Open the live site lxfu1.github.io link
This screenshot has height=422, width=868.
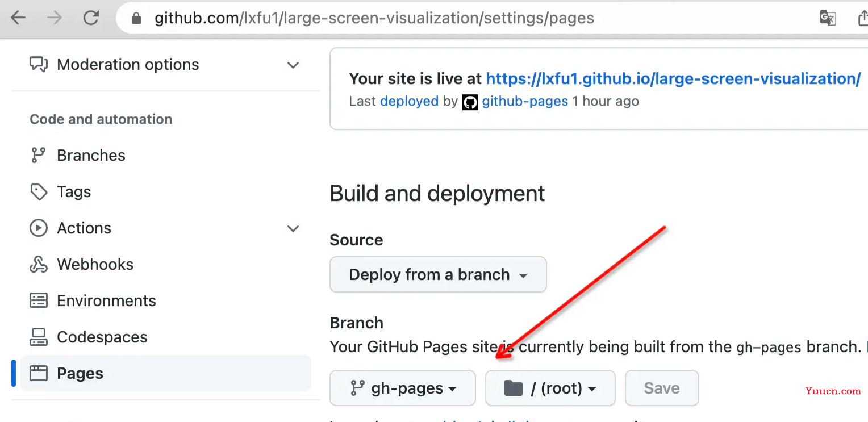pos(673,78)
